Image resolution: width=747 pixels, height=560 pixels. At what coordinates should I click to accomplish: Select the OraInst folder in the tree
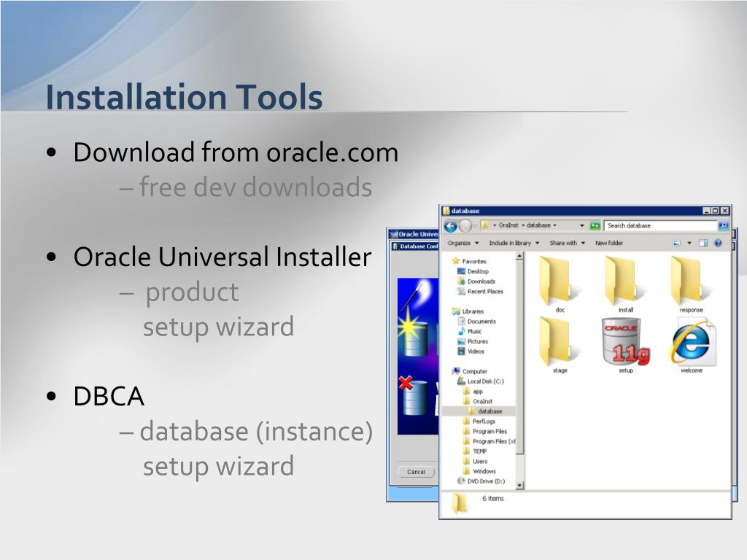coord(478,402)
